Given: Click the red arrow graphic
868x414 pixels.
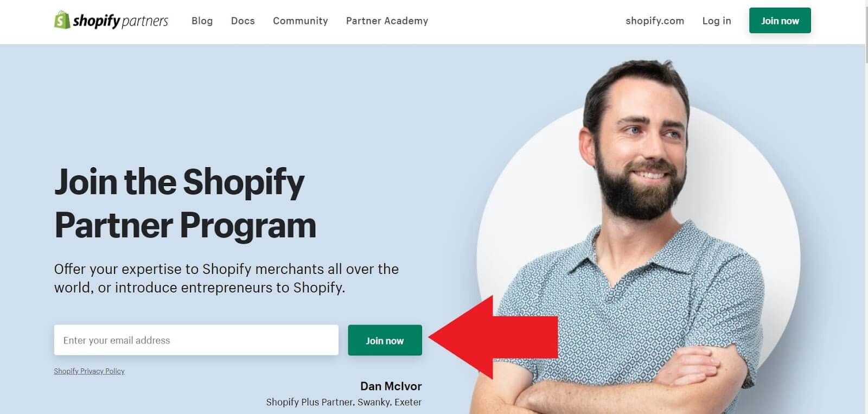Looking at the screenshot, I should click(x=493, y=337).
